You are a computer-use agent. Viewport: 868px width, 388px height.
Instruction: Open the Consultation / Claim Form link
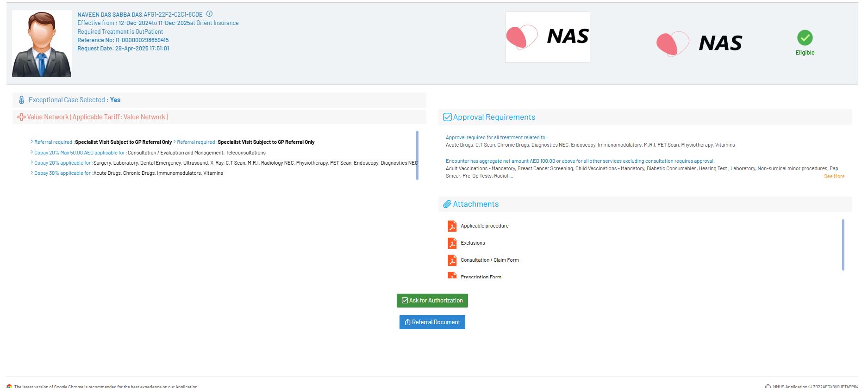click(490, 260)
